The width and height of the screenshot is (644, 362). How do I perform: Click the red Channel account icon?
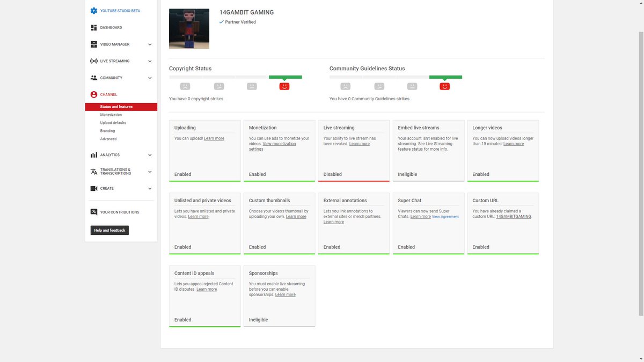click(94, 94)
